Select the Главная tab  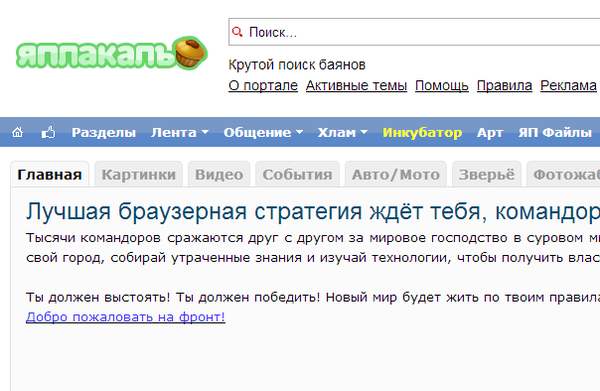click(x=50, y=174)
